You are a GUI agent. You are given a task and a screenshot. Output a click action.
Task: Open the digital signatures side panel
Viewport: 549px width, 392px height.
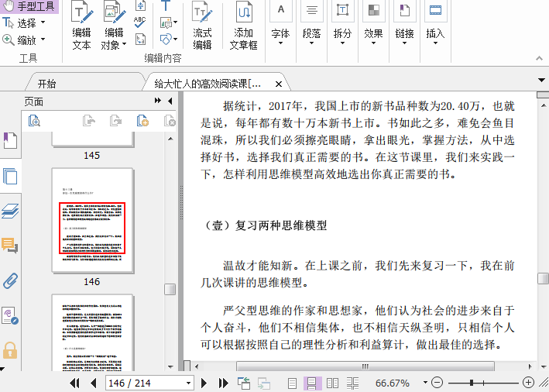pyautogui.click(x=10, y=315)
